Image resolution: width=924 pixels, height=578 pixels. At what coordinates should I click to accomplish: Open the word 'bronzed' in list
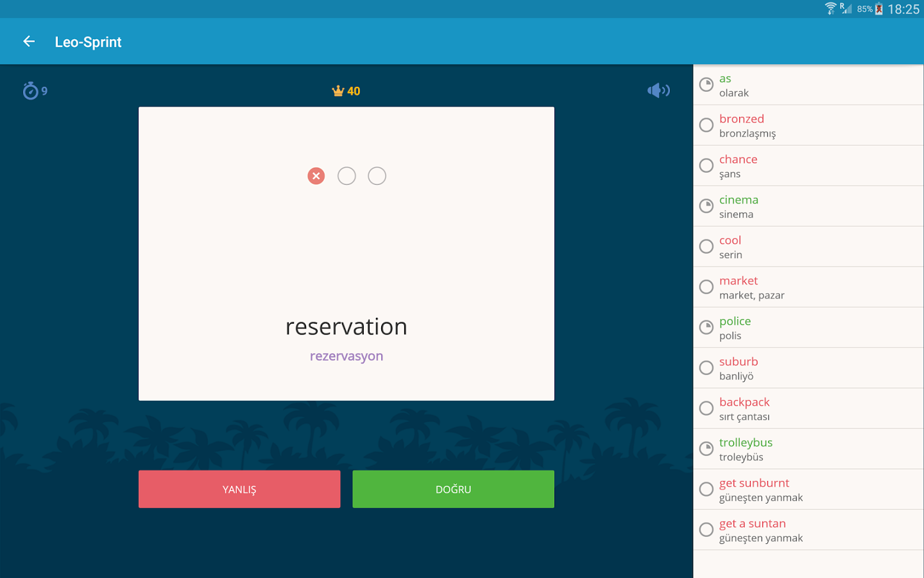coord(742,119)
